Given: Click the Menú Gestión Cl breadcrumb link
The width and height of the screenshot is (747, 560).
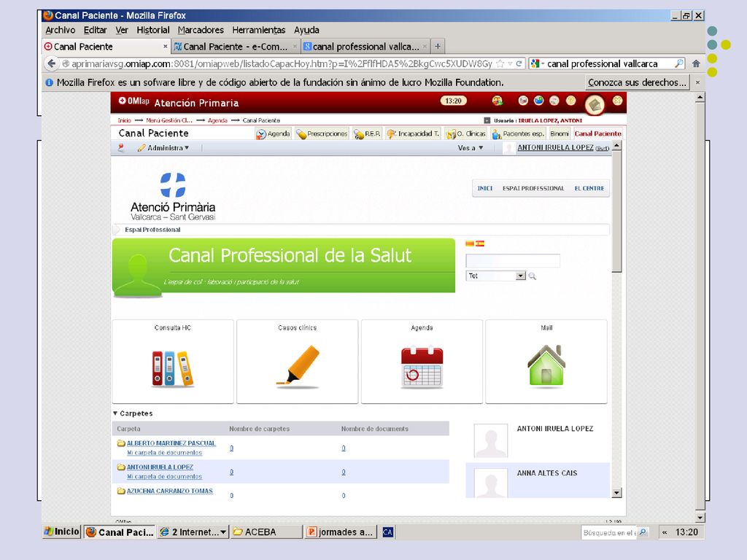Looking at the screenshot, I should [169, 120].
